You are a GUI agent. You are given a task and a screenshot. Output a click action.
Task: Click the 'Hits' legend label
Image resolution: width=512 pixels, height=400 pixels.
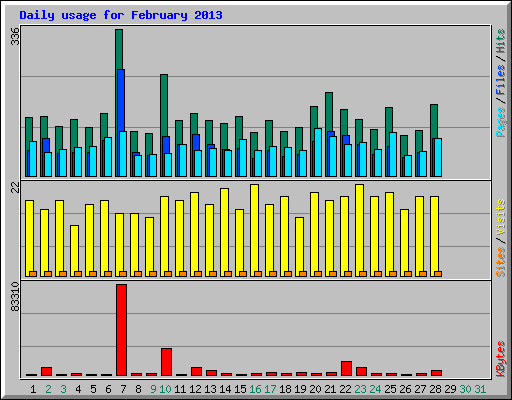click(x=501, y=41)
